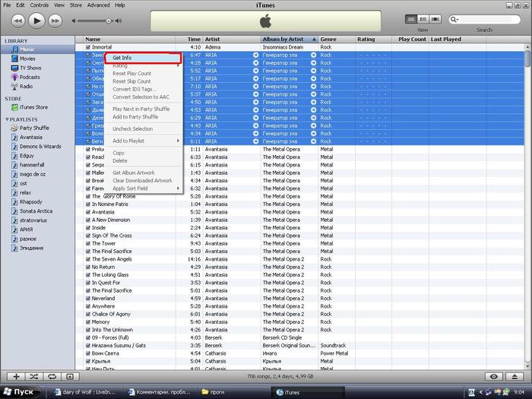Expand the Add to Playlist submenu

(145, 141)
